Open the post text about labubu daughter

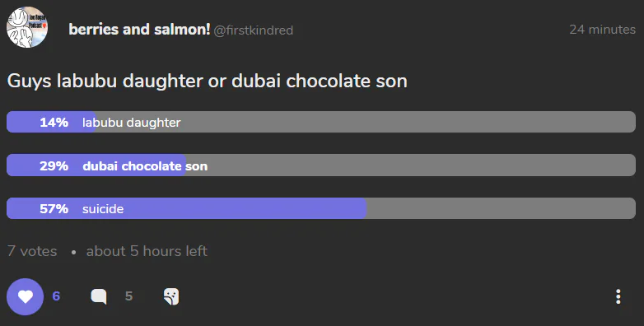coord(207,81)
